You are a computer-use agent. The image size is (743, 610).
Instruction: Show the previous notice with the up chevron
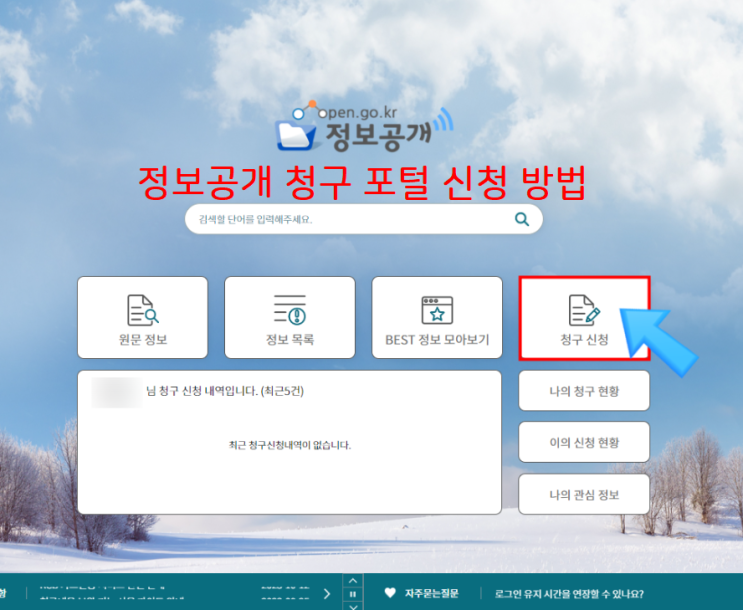click(353, 581)
